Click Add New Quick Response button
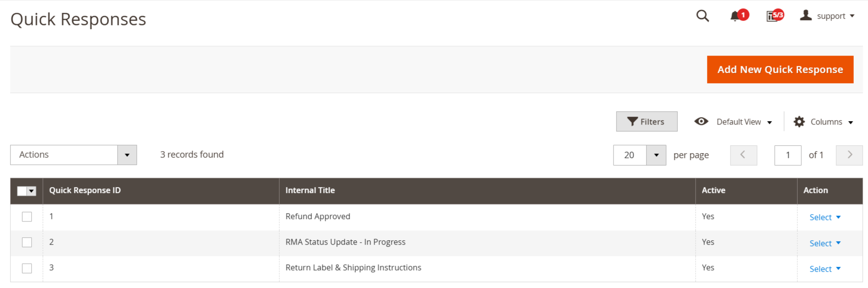Viewport: 868px width, 288px height. click(x=780, y=69)
